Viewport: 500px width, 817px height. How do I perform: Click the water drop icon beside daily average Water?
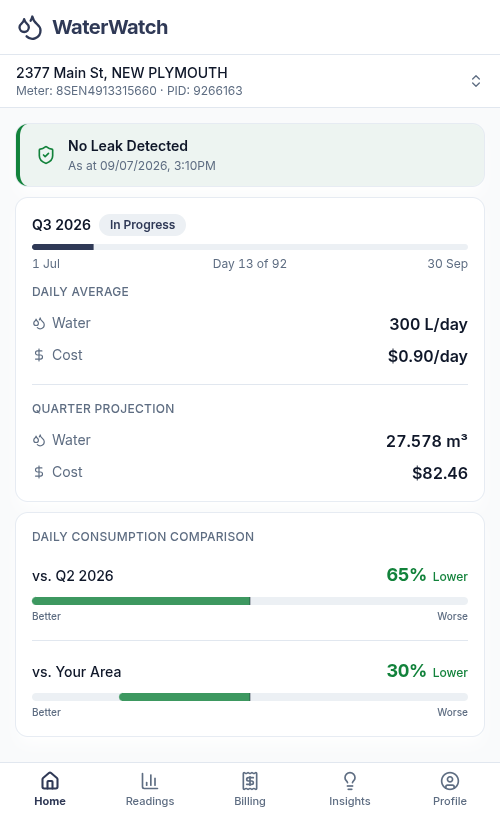pos(39,324)
